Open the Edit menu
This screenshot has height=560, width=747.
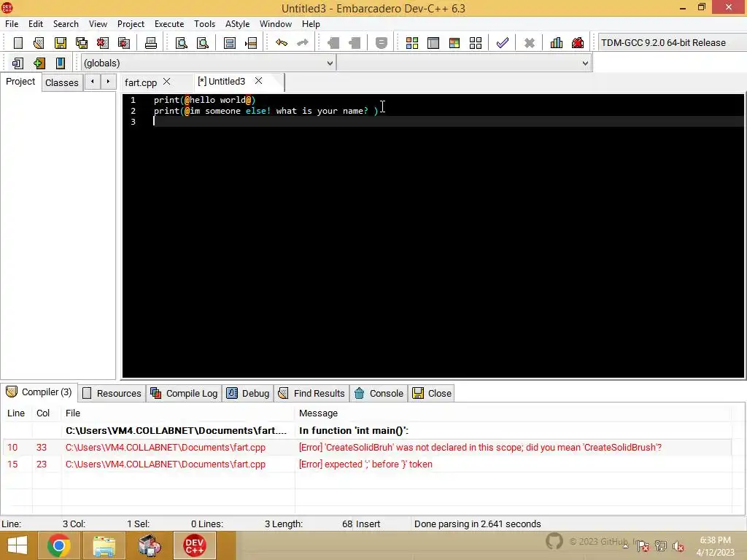coord(36,24)
